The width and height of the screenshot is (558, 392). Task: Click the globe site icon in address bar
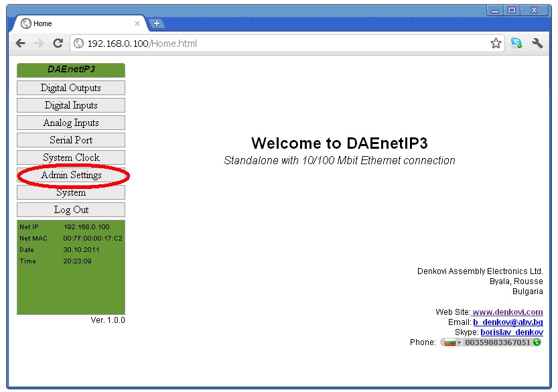78,44
